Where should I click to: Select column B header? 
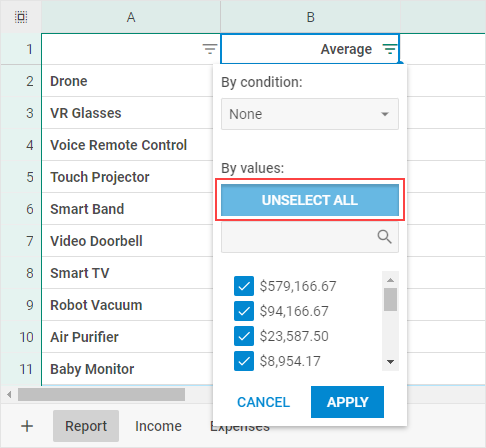(x=310, y=17)
